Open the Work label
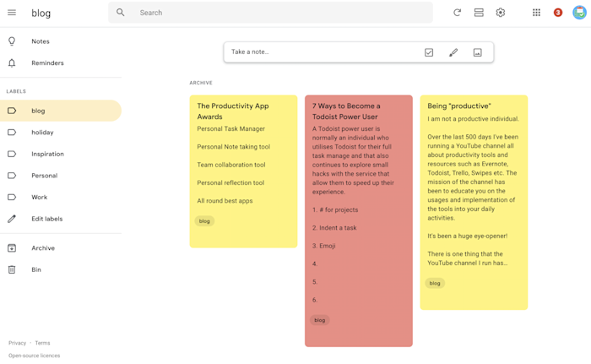591x364 pixels. click(61, 197)
